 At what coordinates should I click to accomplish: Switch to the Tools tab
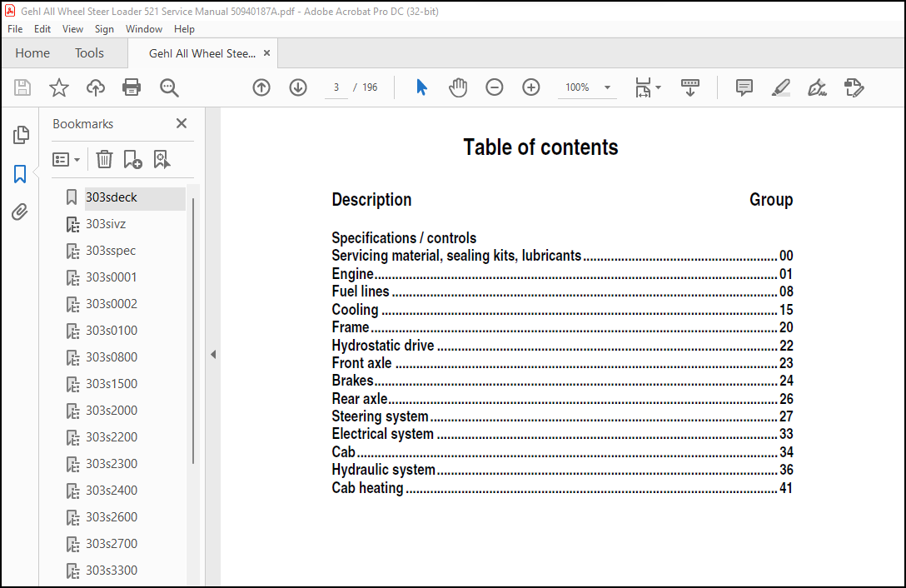[89, 53]
